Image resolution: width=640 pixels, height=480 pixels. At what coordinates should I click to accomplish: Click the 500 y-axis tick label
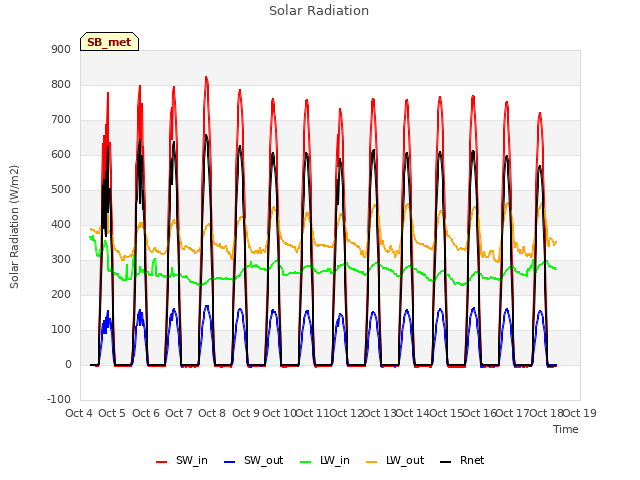(61, 190)
